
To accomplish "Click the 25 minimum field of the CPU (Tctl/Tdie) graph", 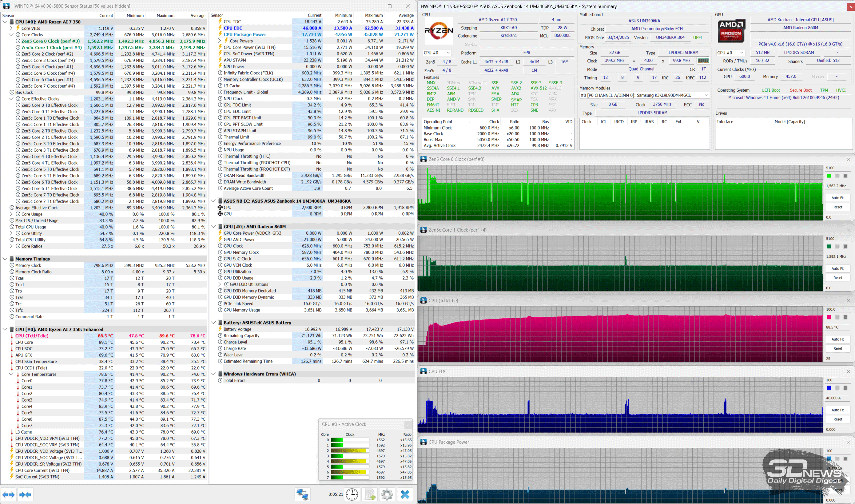I will 837,359.
